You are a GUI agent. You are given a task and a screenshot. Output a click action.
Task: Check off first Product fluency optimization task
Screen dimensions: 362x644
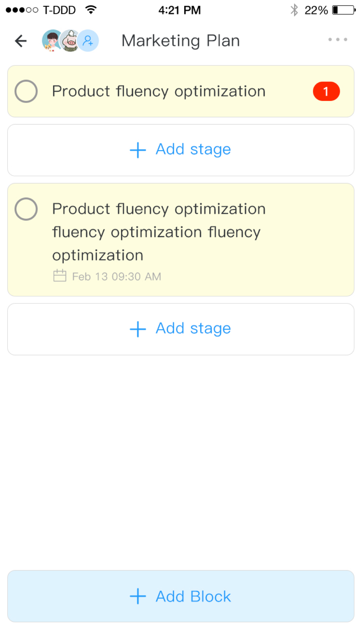[x=26, y=91]
